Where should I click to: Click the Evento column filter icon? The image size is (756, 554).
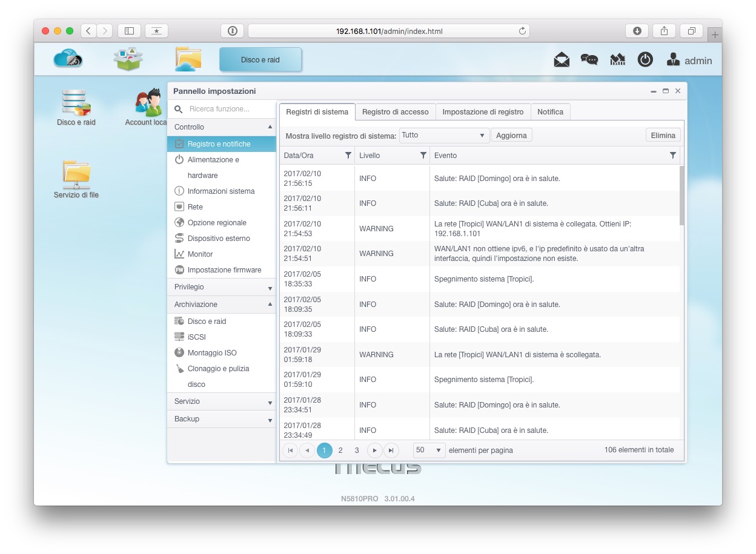(x=672, y=156)
